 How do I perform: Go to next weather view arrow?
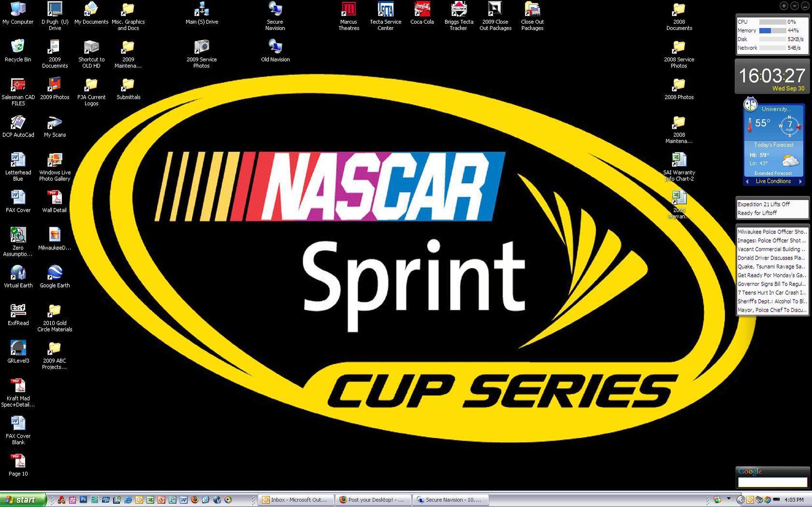[x=800, y=182]
